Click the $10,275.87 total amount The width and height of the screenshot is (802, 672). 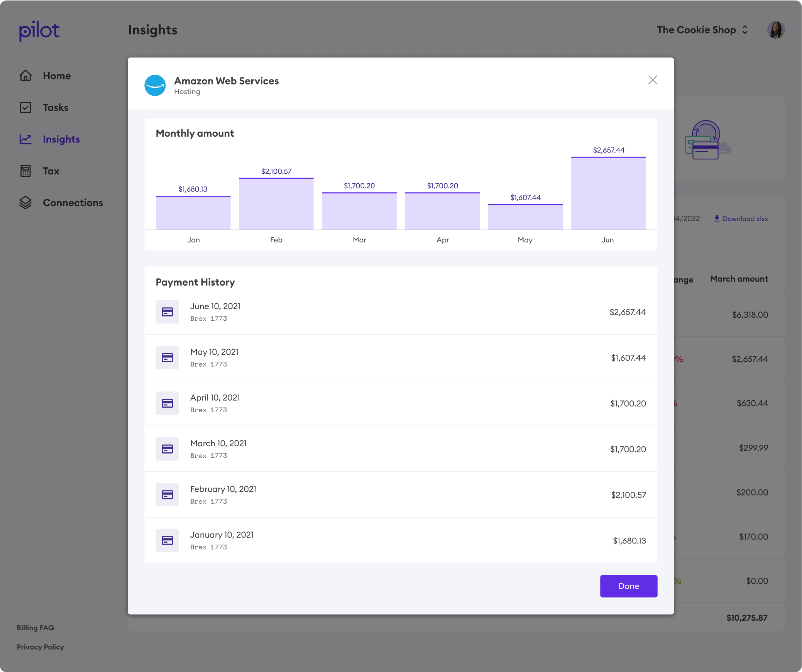point(747,618)
